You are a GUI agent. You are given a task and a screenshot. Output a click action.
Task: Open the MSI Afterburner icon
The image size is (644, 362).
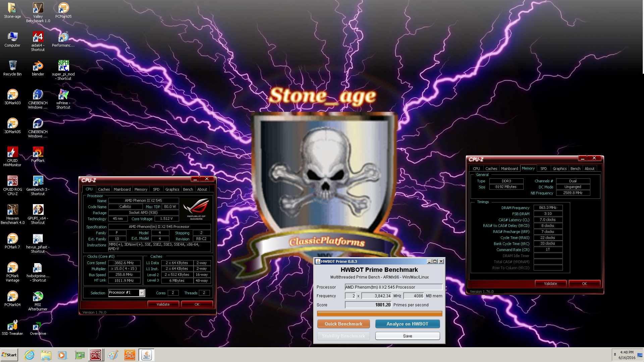38,301
